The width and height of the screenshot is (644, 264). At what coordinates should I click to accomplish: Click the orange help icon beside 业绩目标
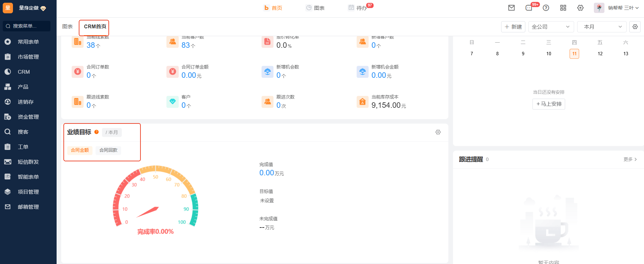[x=96, y=132]
